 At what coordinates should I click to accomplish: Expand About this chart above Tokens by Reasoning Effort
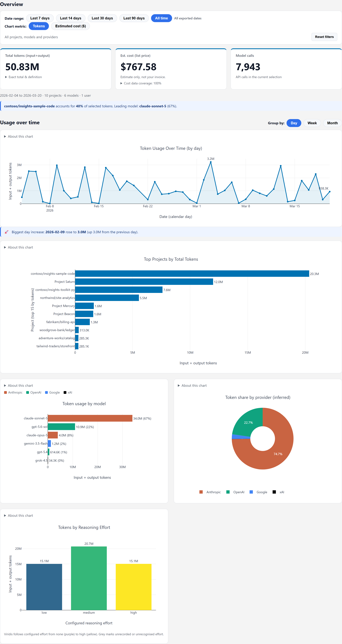[x=18, y=516]
